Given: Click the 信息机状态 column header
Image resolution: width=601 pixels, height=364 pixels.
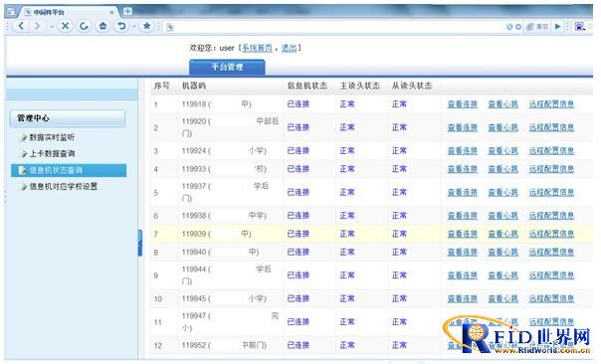Looking at the screenshot, I should [307, 86].
